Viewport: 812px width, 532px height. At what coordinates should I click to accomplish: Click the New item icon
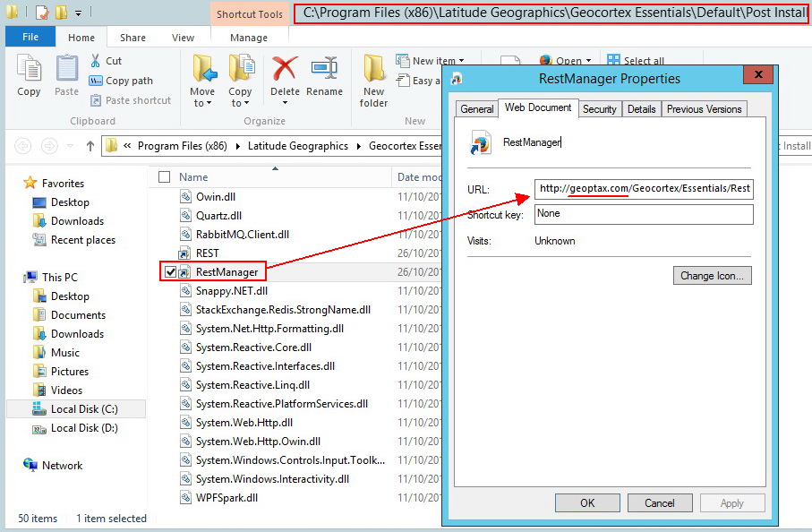pos(402,61)
